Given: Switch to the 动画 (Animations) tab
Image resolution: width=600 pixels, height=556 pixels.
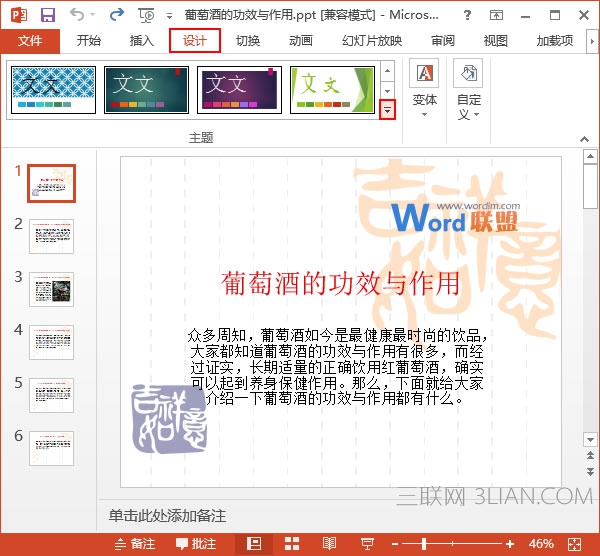Looking at the screenshot, I should tap(301, 41).
